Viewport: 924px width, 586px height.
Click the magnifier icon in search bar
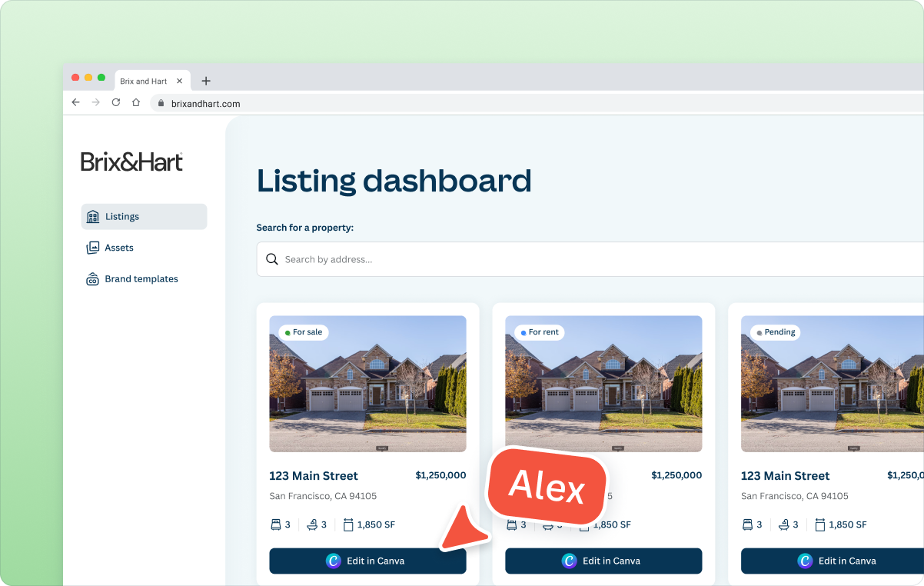pyautogui.click(x=271, y=259)
